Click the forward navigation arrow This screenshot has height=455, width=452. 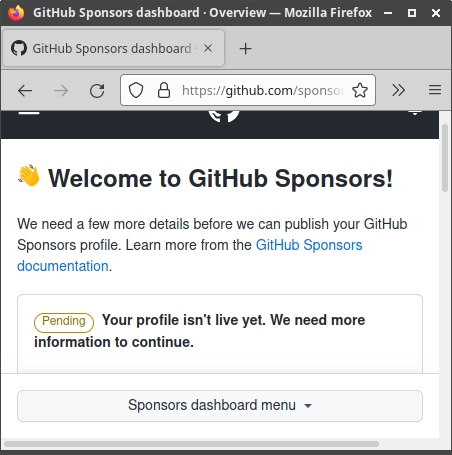pos(61,90)
